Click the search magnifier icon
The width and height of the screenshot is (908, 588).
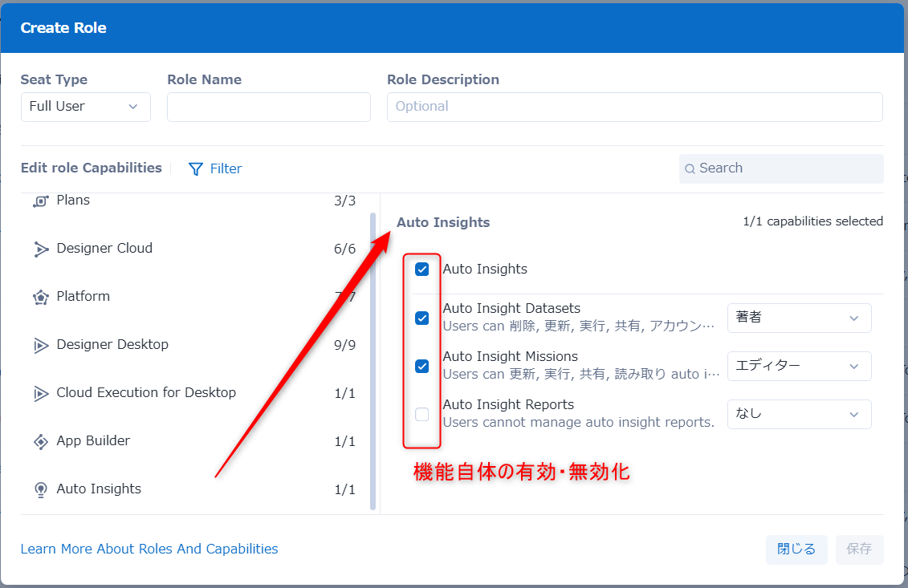point(690,169)
